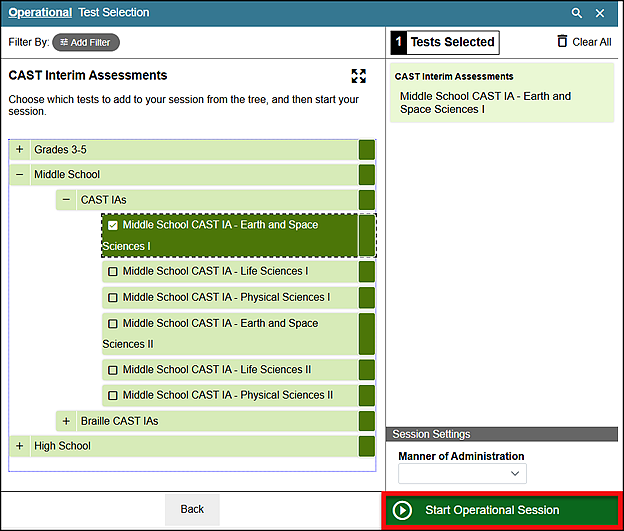Check Middle School CAST IA Physical Sciences I
Screen dimensions: 624x531
click(x=113, y=297)
